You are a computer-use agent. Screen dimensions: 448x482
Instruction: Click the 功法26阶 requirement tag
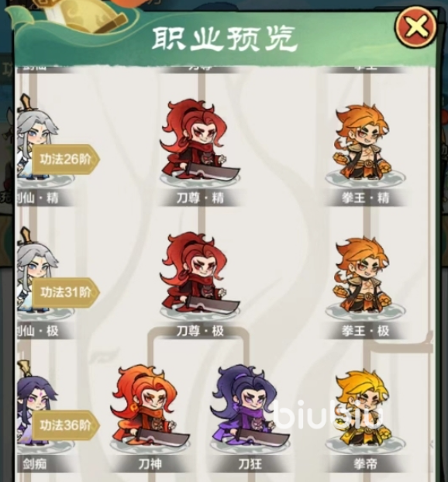[66, 159]
